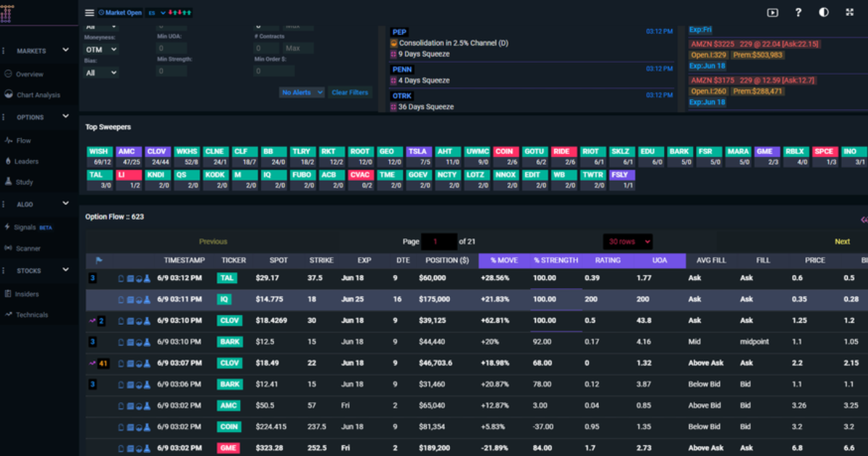868x456 pixels.
Task: Open the No Alerts dropdown
Action: tap(302, 93)
